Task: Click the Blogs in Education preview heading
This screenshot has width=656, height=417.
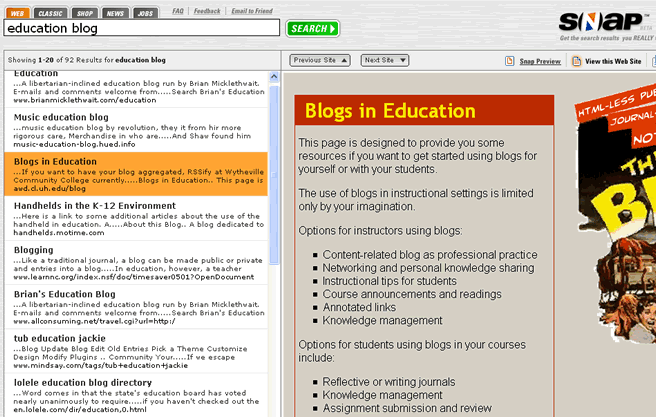Action: pyautogui.click(x=390, y=111)
